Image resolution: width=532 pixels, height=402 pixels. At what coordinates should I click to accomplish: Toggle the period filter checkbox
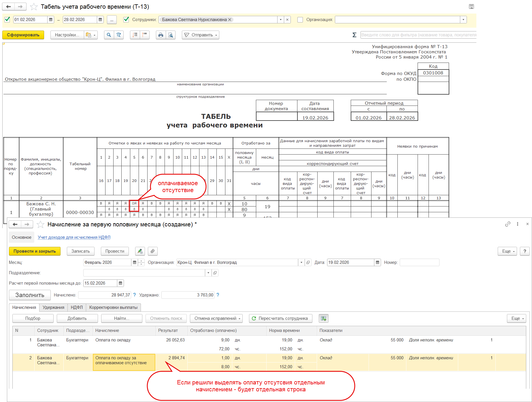(7, 20)
